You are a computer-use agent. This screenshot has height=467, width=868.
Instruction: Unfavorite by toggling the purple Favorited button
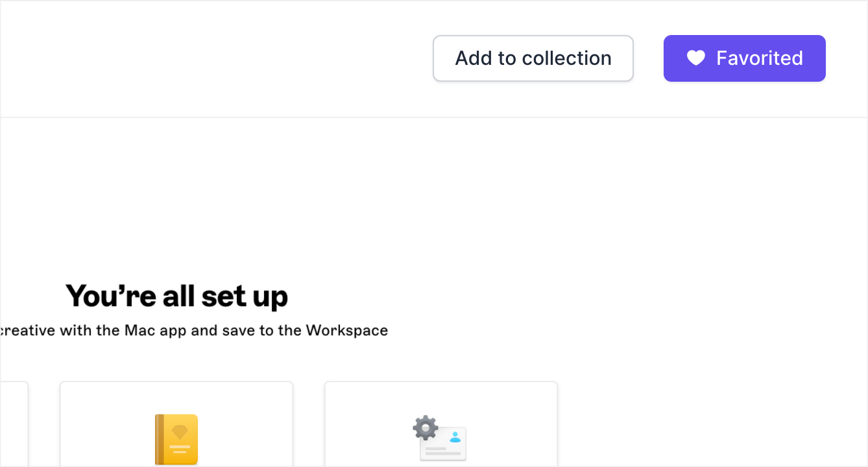tap(745, 58)
